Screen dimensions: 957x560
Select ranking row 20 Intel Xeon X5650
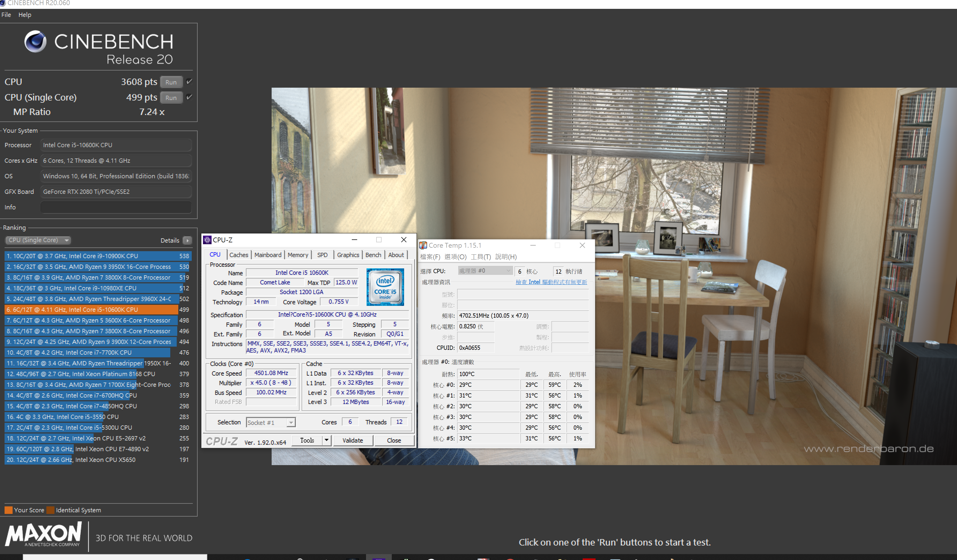click(98, 459)
